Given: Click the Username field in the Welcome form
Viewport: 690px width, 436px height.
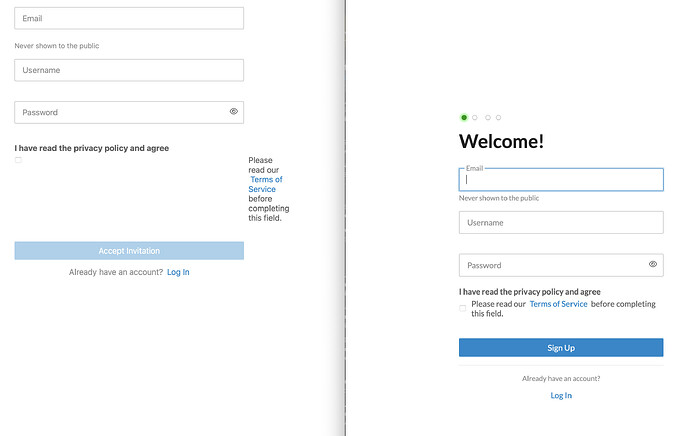Looking at the screenshot, I should coord(561,223).
